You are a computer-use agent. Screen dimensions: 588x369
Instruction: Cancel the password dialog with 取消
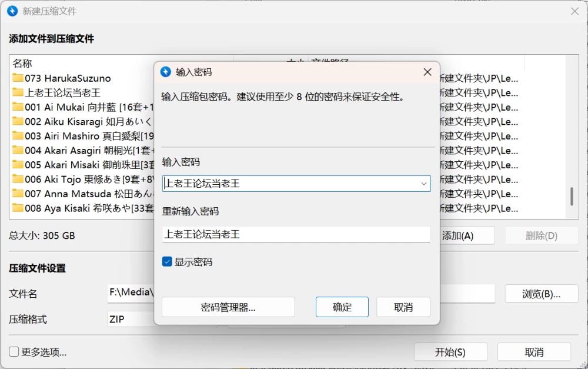click(403, 307)
